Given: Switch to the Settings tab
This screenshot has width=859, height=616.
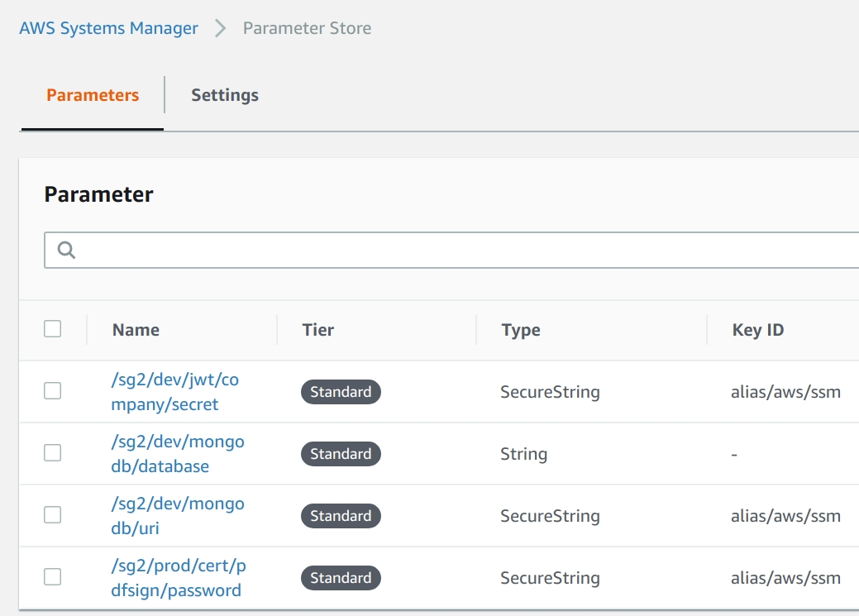Looking at the screenshot, I should pyautogui.click(x=225, y=95).
